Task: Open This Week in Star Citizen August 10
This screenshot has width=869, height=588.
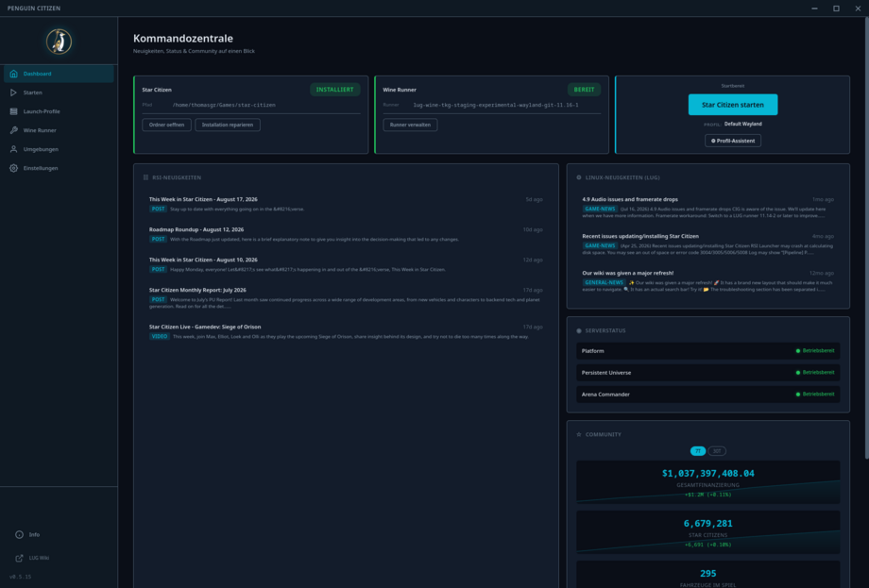Action: tap(346, 264)
